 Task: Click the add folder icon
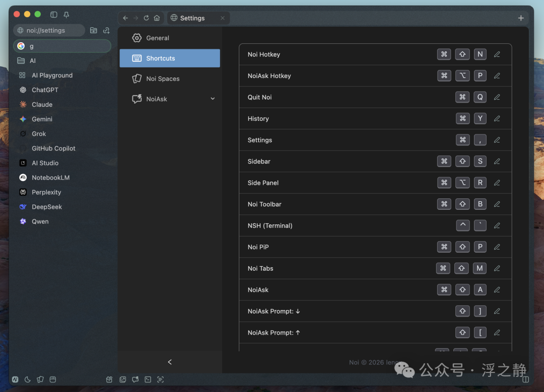coord(94,31)
